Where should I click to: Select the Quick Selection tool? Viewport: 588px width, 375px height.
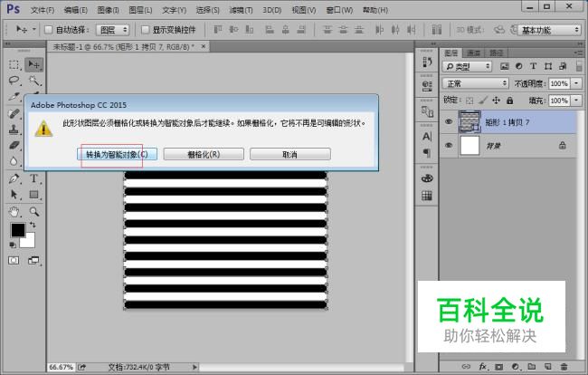(x=33, y=81)
